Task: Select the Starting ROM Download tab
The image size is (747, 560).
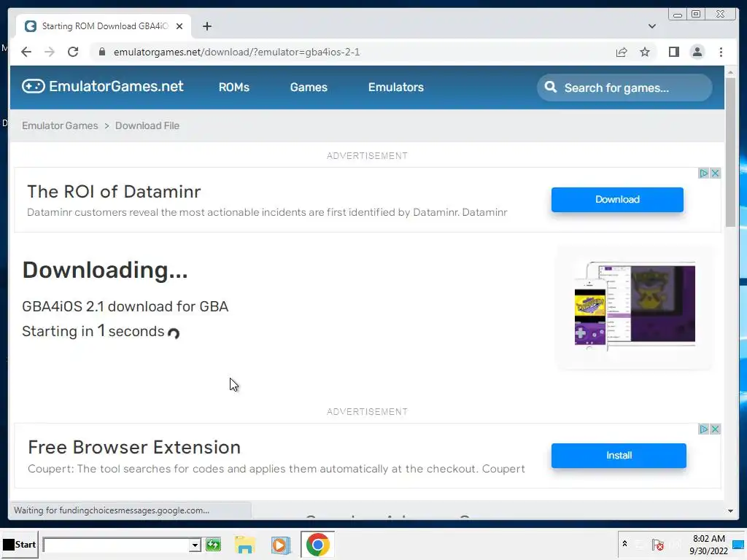Action: [x=104, y=26]
